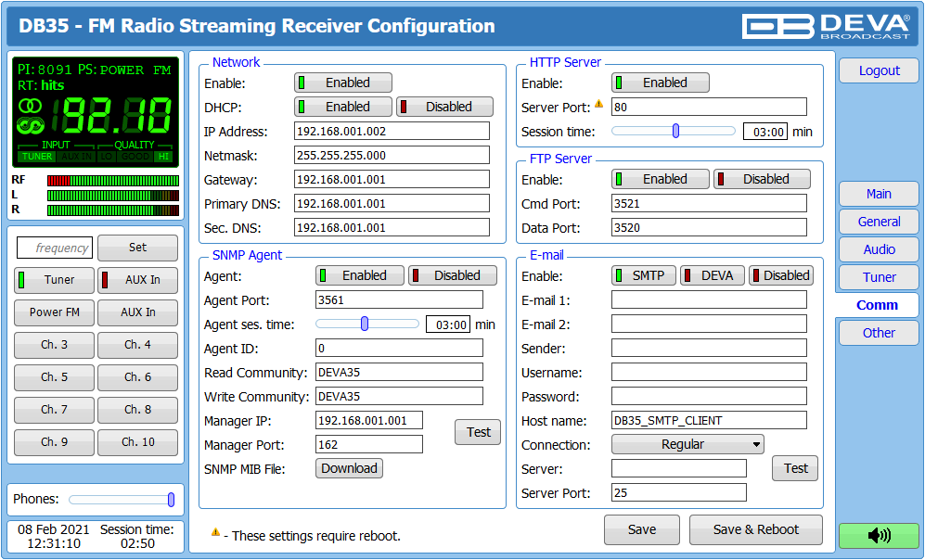Select preset Ch. 10

coord(137,442)
